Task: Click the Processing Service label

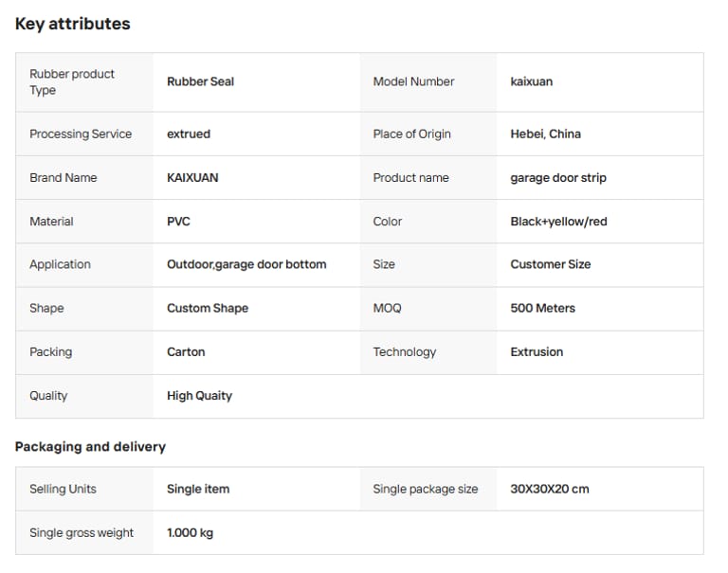Action: point(81,134)
